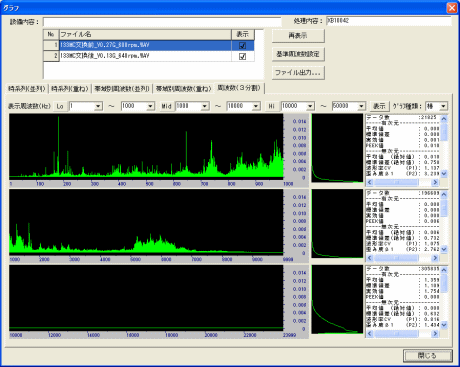Left arrow of middle statistics horizontal scrollbar

(x=370, y=258)
